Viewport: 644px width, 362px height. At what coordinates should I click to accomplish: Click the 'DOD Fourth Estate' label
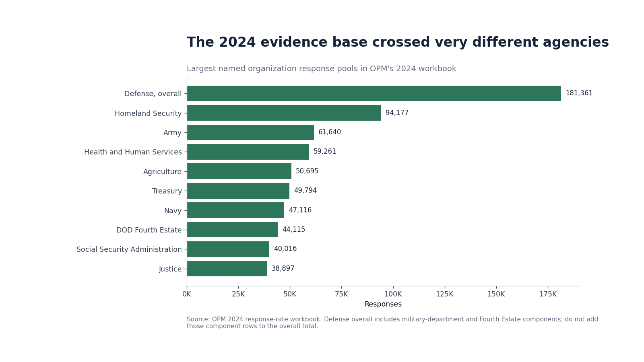(149, 230)
